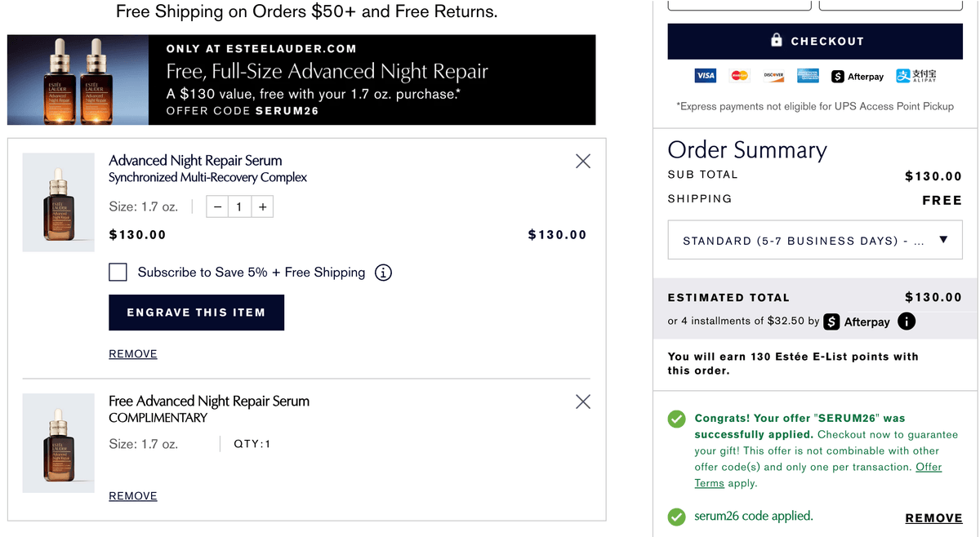The width and height of the screenshot is (980, 537).
Task: Click the Discover card icon
Action: [774, 76]
